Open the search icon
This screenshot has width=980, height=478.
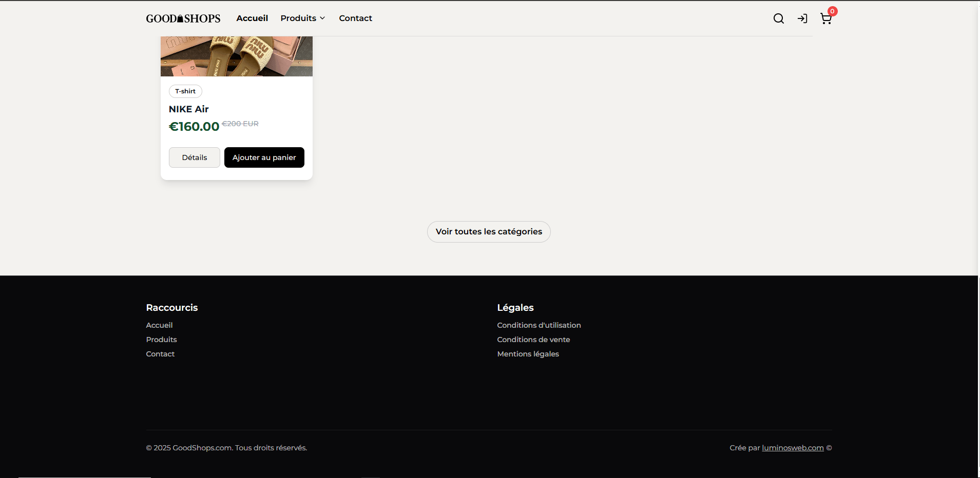[778, 18]
